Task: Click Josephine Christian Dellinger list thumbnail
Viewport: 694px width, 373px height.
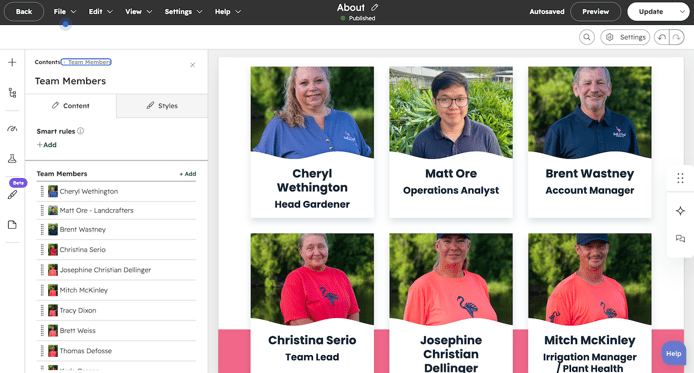Action: tap(53, 270)
